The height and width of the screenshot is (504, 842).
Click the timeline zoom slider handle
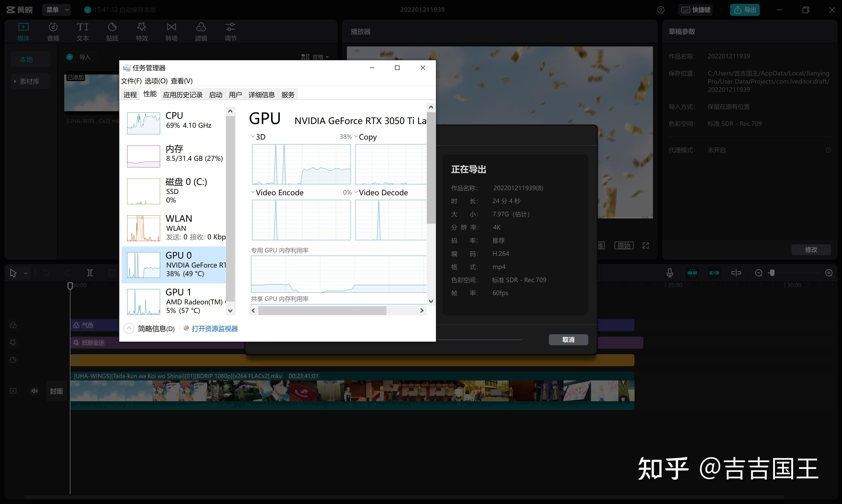click(772, 273)
